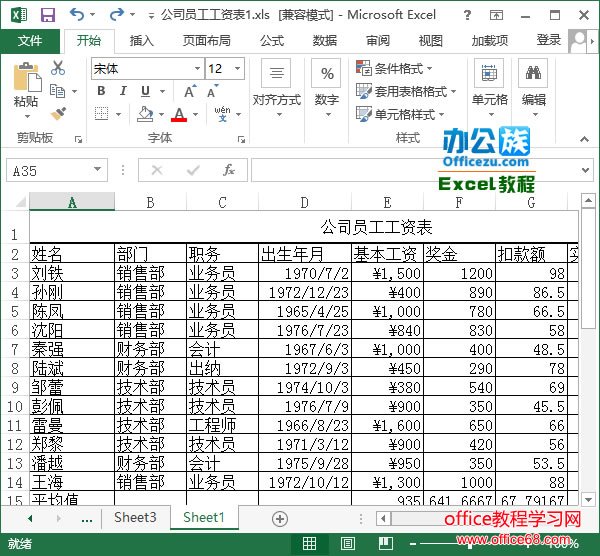Screen dimensions: 600x556
Task: Click the Save icon in the title bar
Action: [x=48, y=15]
